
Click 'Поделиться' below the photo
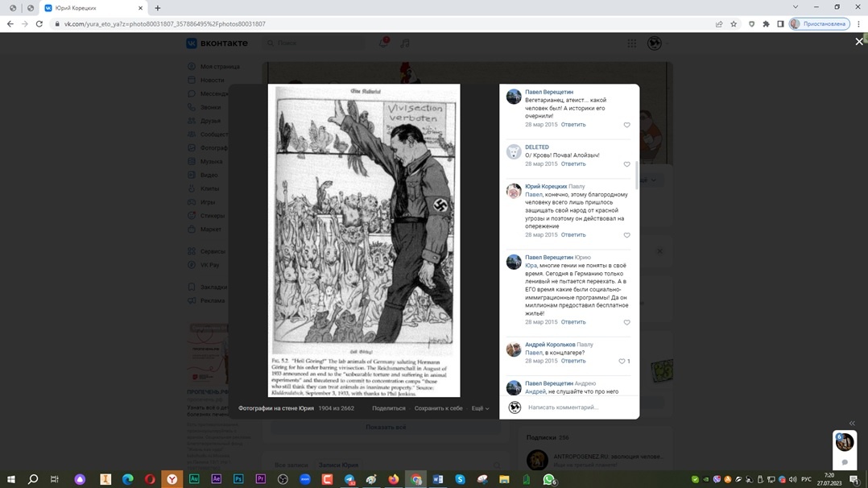[x=389, y=408]
